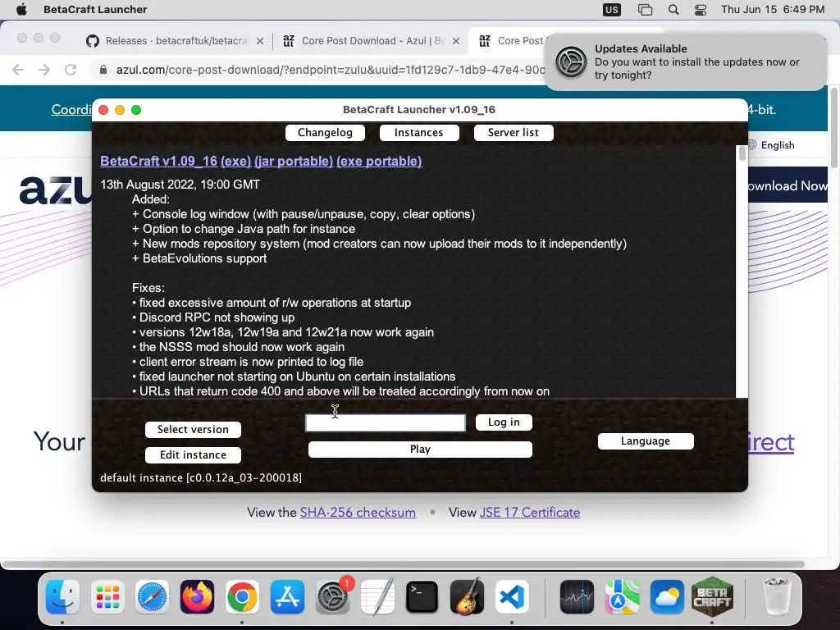The height and width of the screenshot is (630, 840).
Task: Open Terminal from the dock
Action: tap(422, 597)
